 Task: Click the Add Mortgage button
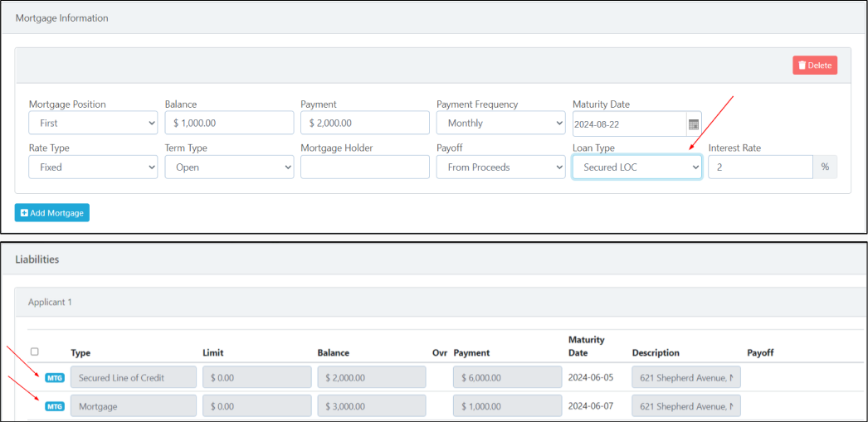pyautogui.click(x=52, y=213)
